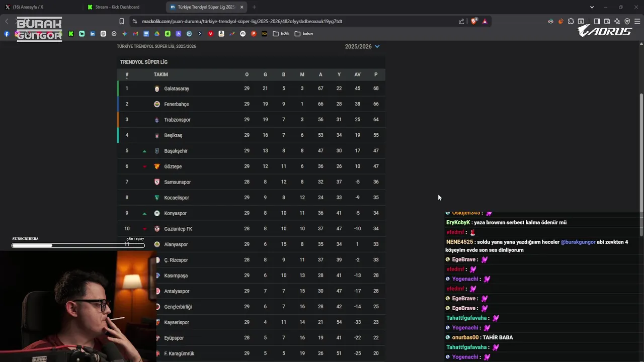
Task: Click the subscribers goal progress bar
Action: (78, 245)
